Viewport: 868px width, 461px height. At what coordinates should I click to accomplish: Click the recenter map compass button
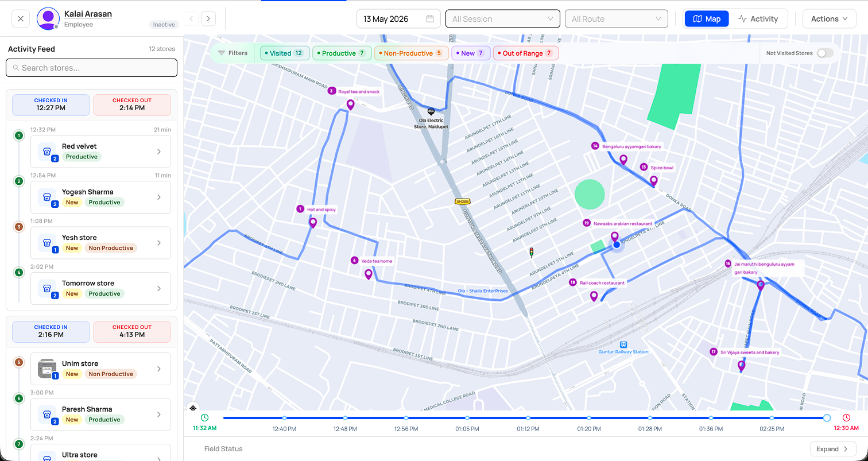(193, 408)
